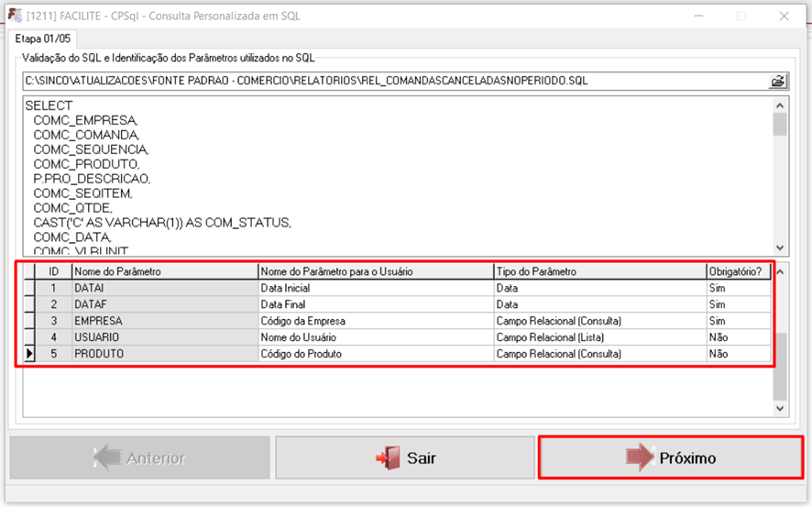Click the COMC_QTDE line in SQL
Screen dimensions: 812x507
72,208
